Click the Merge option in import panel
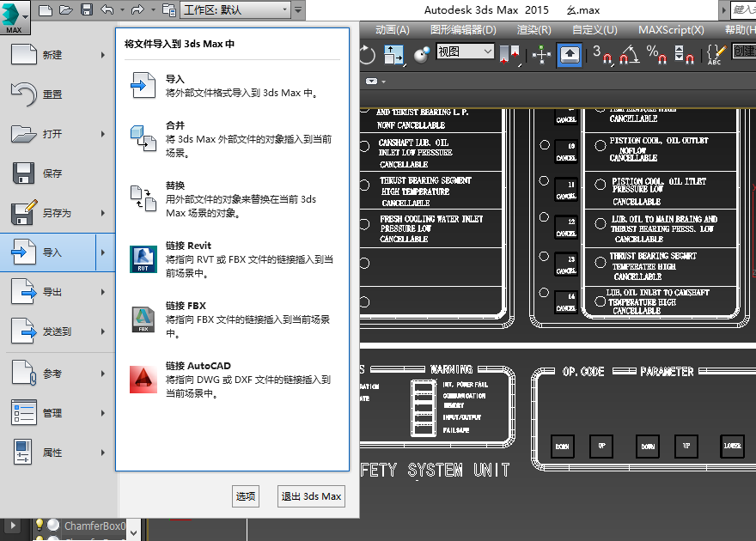Image resolution: width=756 pixels, height=541 pixels. pyautogui.click(x=175, y=125)
